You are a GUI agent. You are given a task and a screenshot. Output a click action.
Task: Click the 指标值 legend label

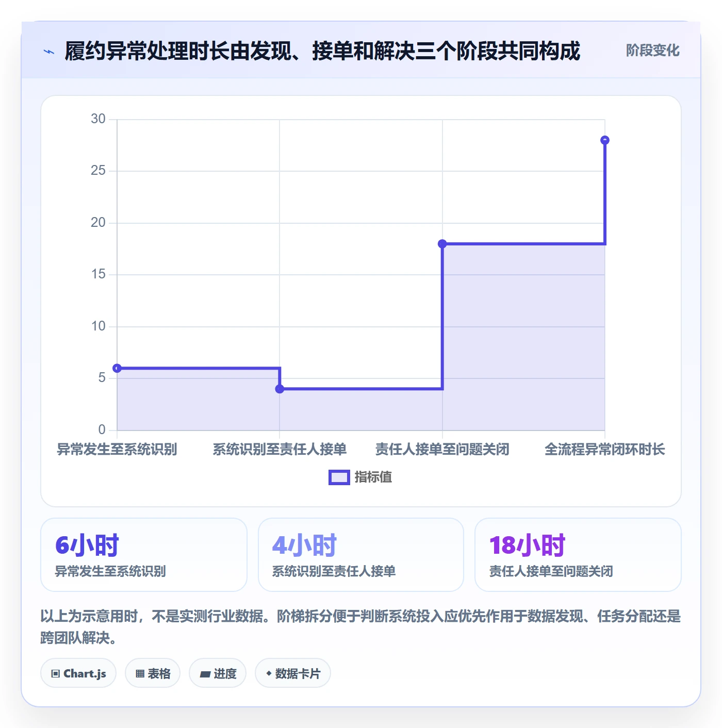373,477
